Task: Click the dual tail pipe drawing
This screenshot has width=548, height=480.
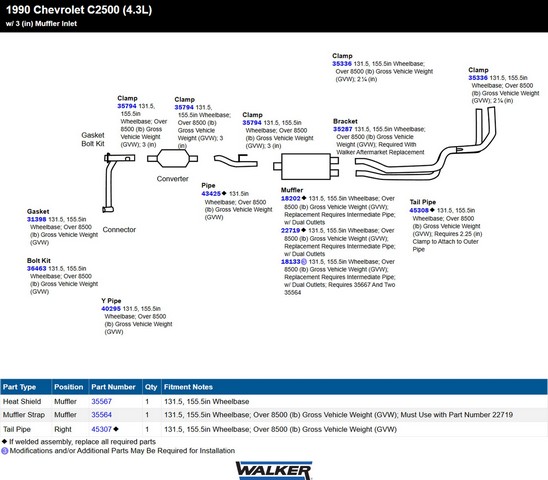Action: coord(425,144)
